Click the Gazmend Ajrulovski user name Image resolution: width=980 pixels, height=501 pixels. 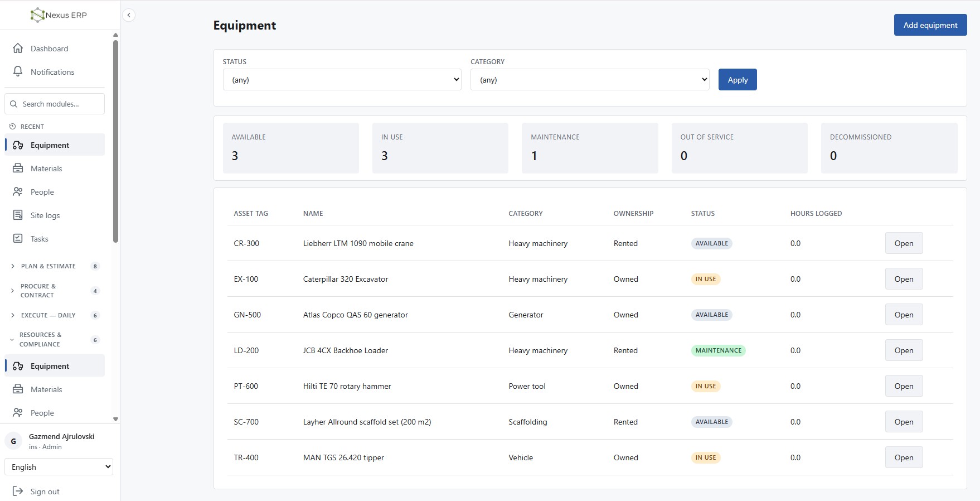tap(62, 436)
